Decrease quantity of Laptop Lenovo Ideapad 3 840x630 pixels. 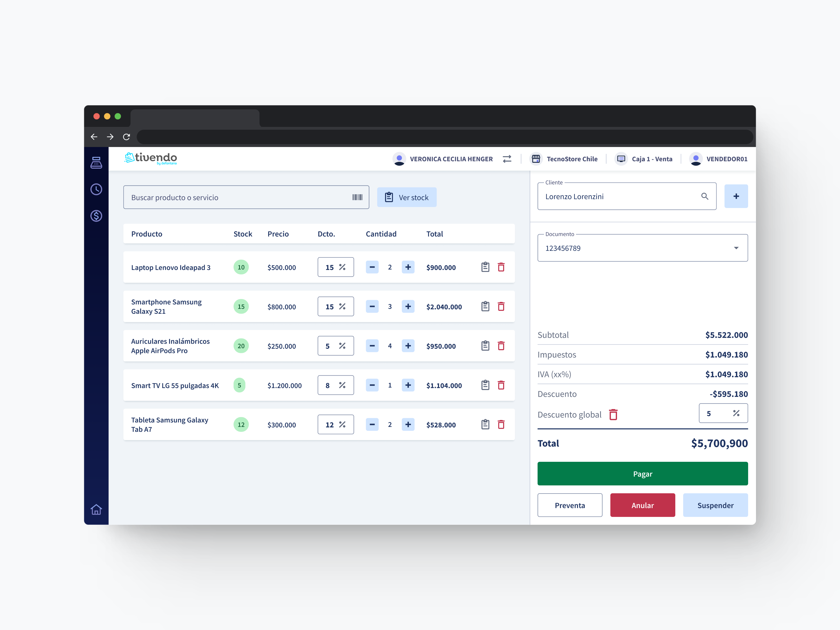pos(372,267)
